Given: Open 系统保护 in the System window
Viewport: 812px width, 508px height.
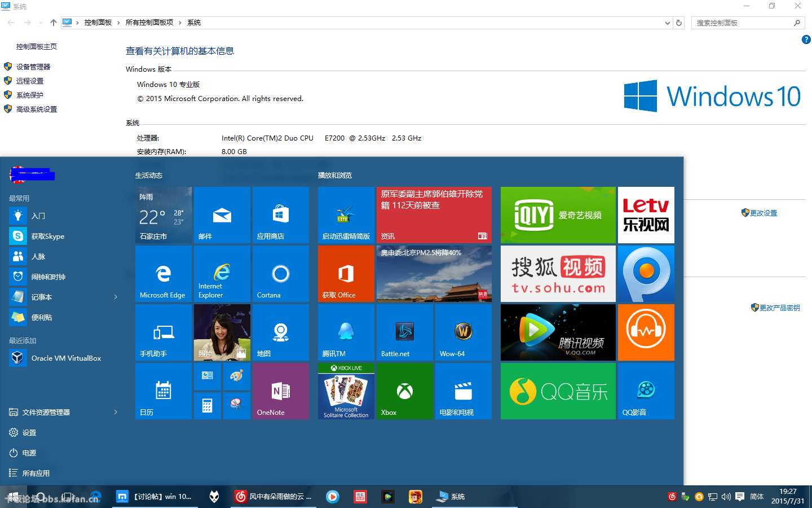Looking at the screenshot, I should click(x=30, y=95).
